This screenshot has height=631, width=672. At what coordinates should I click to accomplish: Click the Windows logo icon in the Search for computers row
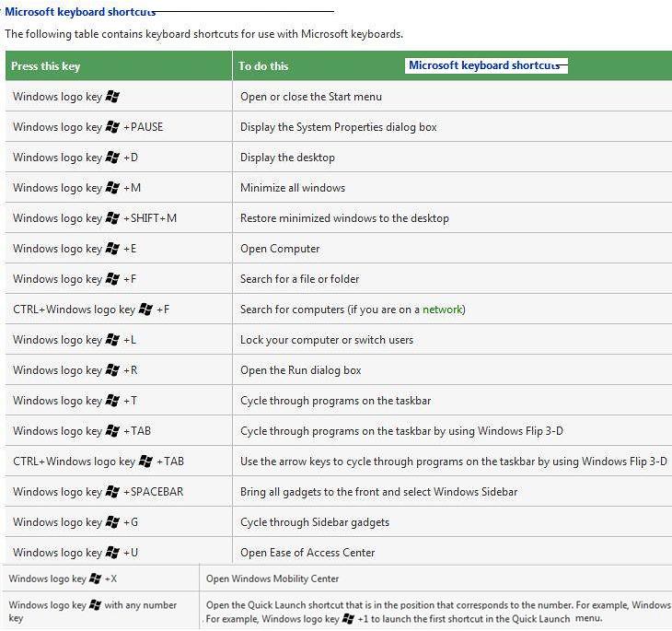(145, 310)
